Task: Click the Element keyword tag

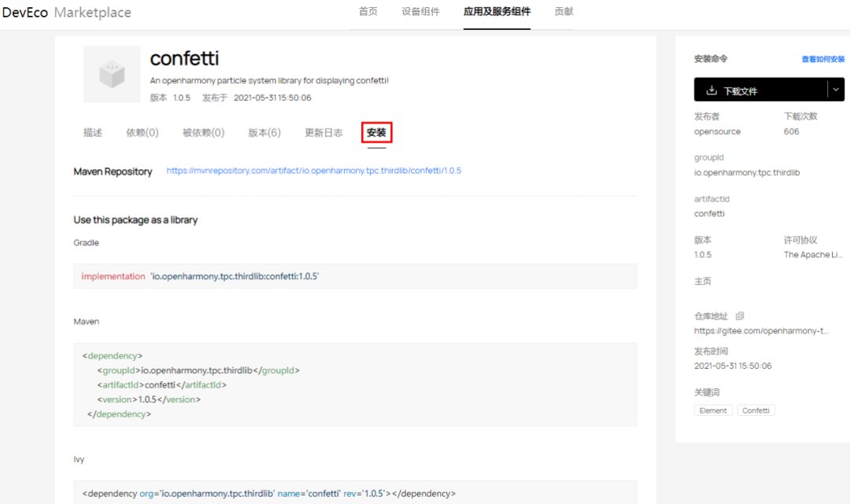Action: coord(713,410)
